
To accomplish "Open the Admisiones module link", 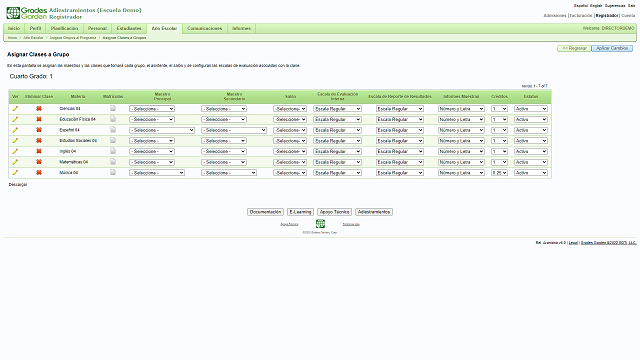I will click(x=555, y=16).
